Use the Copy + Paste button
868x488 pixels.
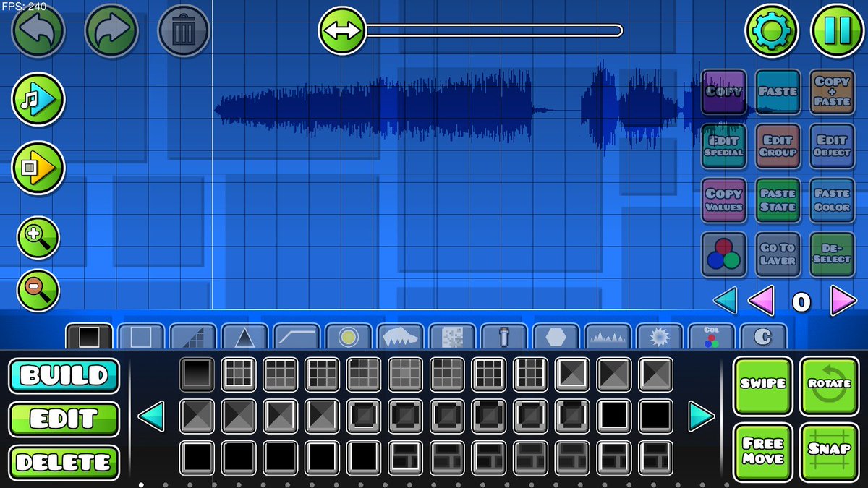832,92
